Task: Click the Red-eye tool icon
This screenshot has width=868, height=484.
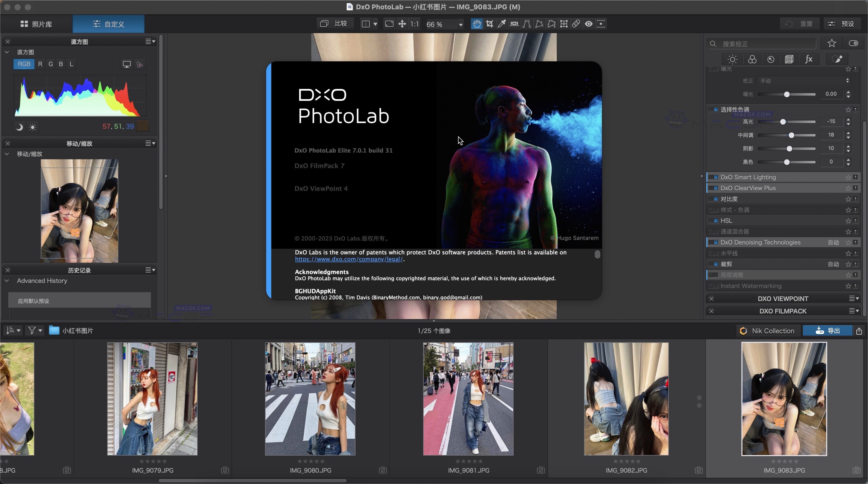Action: [x=588, y=24]
